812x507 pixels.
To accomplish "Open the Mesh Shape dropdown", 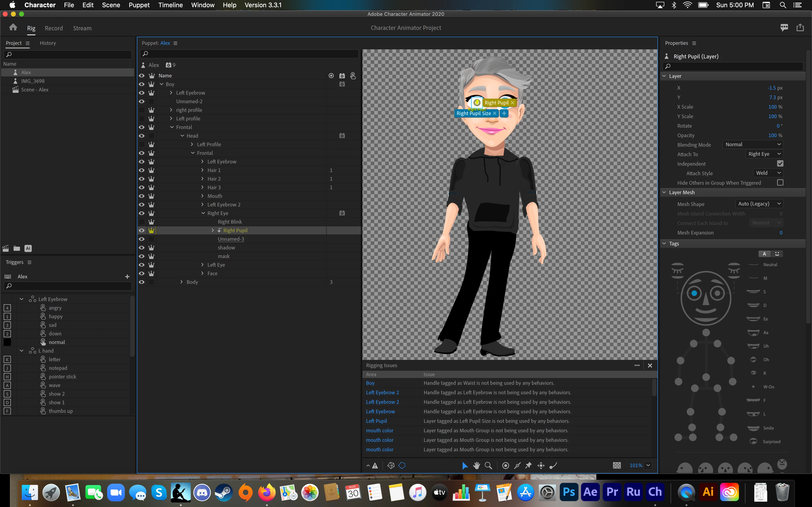I will coord(759,204).
